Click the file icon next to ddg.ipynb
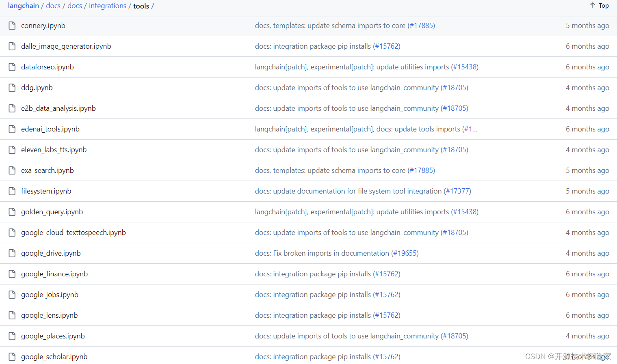The image size is (617, 364). click(x=12, y=88)
